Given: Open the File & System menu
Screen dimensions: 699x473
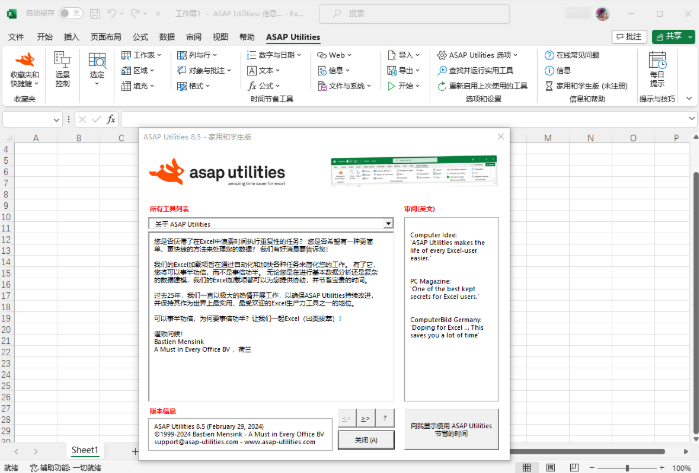Looking at the screenshot, I should (x=344, y=86).
